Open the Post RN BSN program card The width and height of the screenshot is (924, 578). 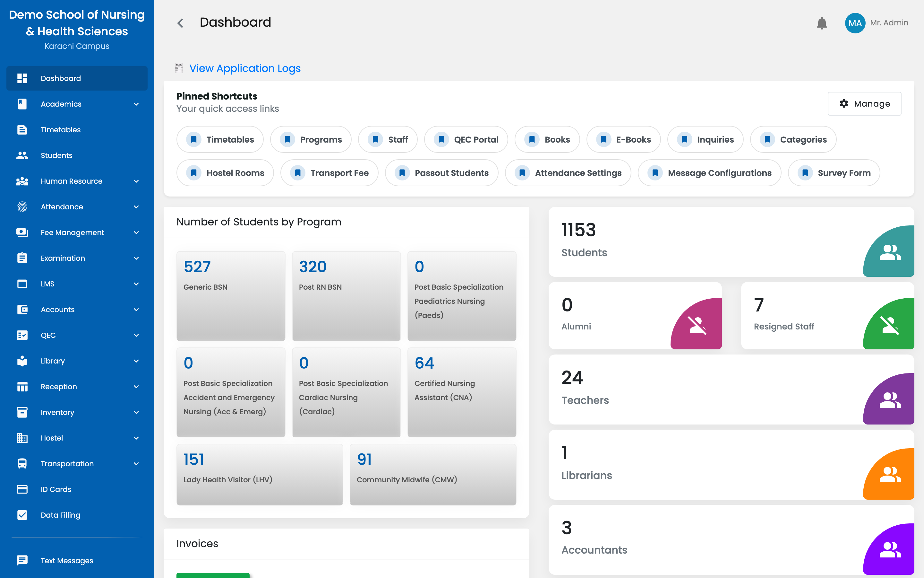pos(346,296)
